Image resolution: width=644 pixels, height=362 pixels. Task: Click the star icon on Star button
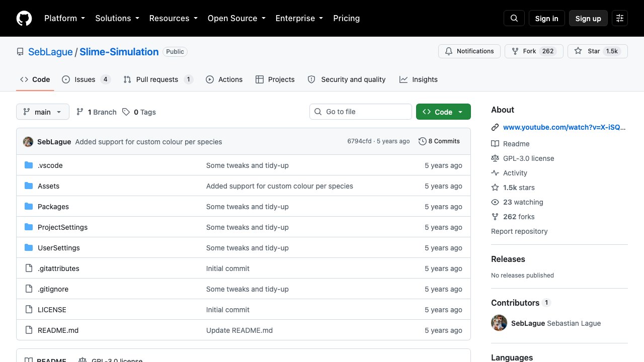point(578,51)
